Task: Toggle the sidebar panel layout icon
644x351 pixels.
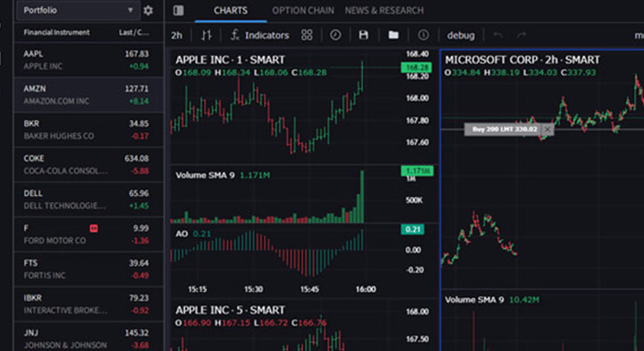Action: [178, 10]
